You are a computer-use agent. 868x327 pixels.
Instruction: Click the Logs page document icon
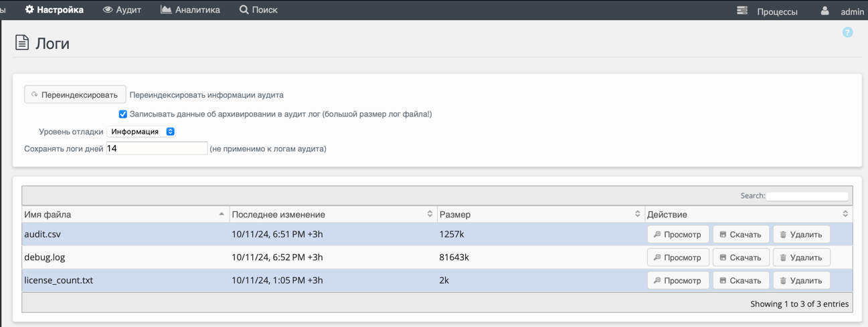[x=22, y=43]
